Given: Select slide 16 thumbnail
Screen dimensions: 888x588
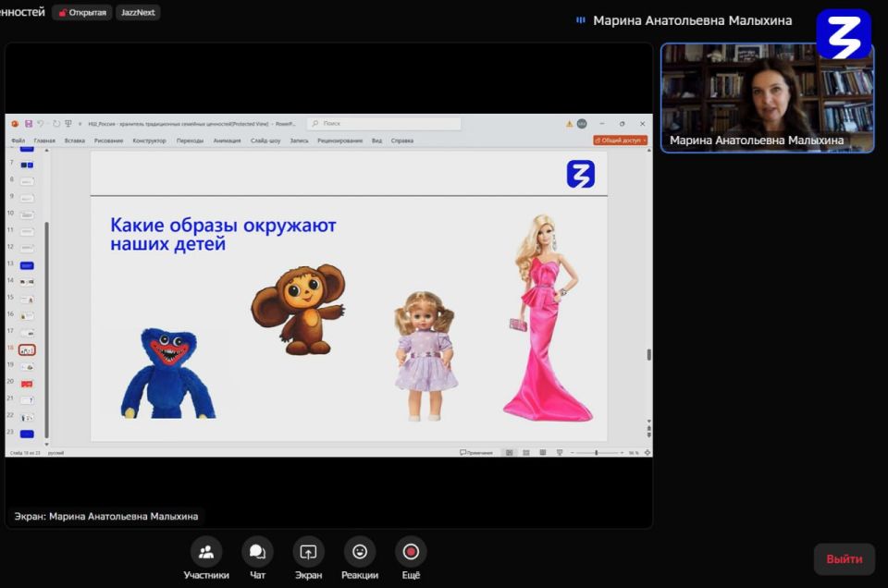Looking at the screenshot, I should pos(27,316).
